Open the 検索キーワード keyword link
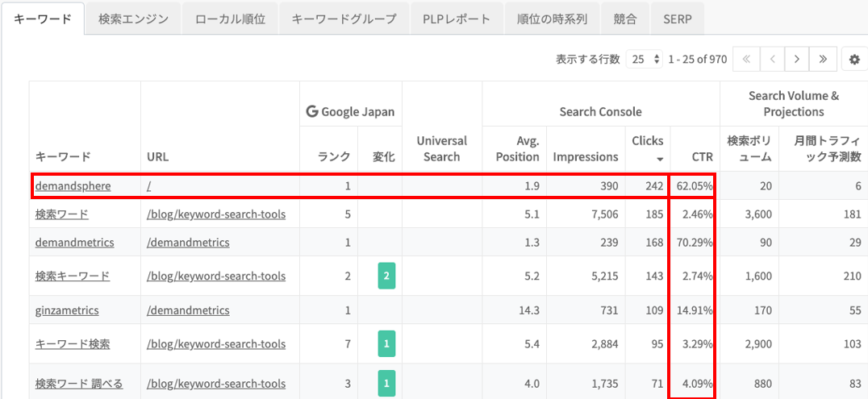 (x=73, y=275)
